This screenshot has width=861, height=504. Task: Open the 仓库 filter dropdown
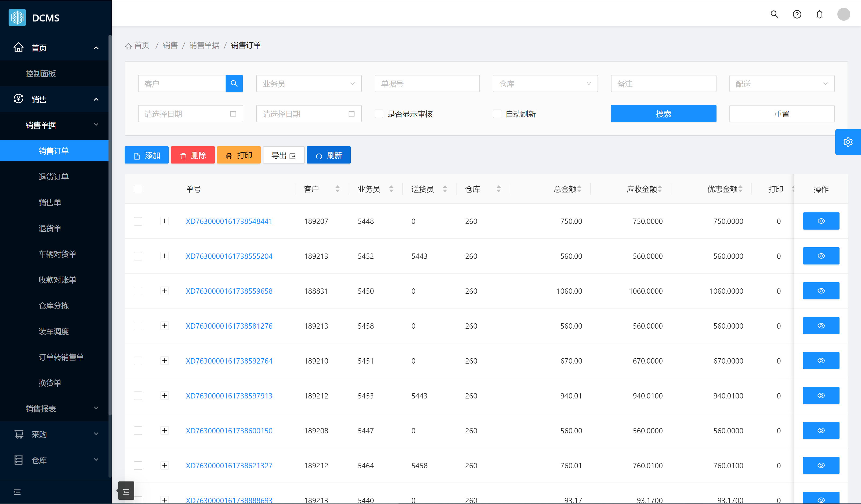(545, 84)
